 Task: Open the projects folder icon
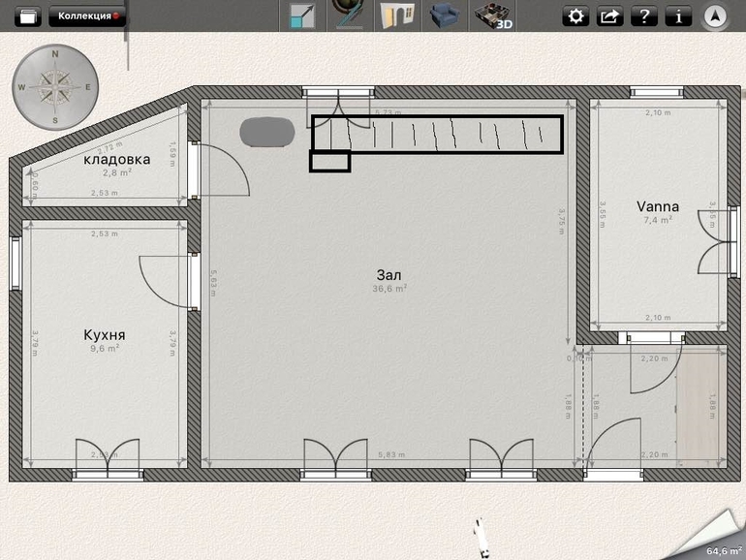[29, 16]
